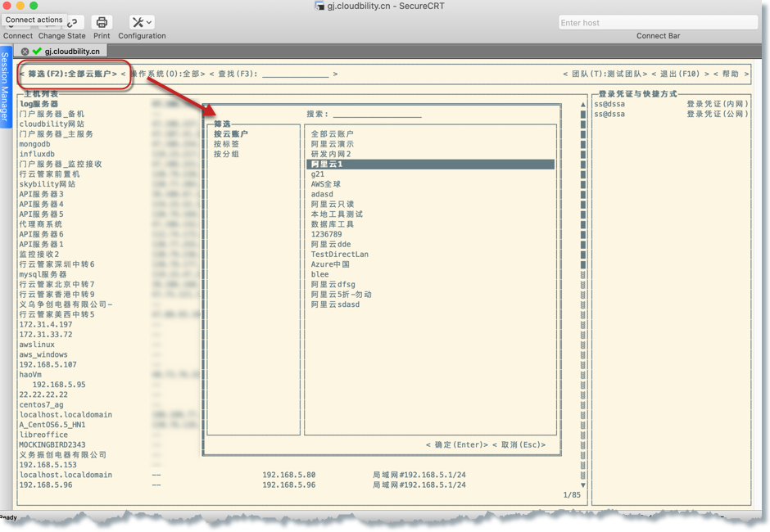Select the highlighted 阿里云1 account

click(430, 165)
